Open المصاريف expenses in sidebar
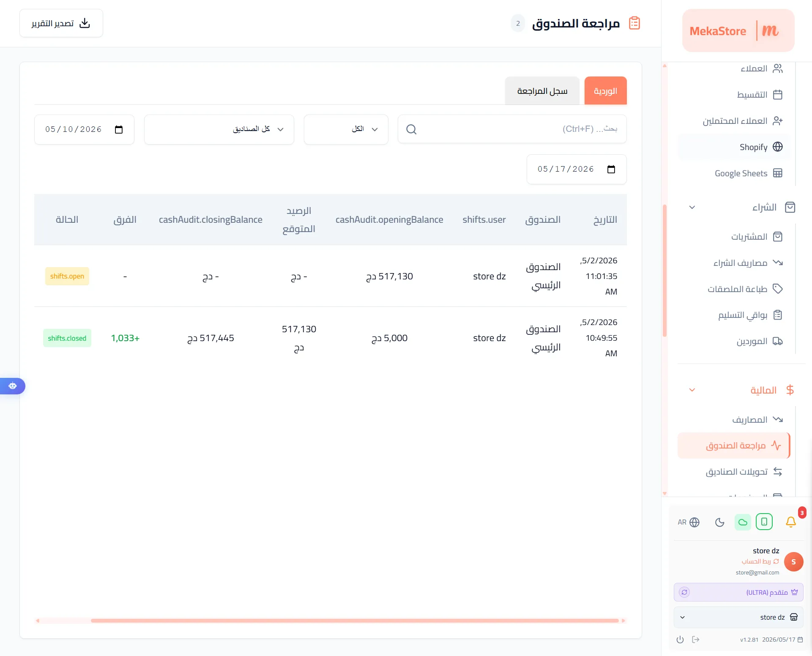 pos(733,420)
